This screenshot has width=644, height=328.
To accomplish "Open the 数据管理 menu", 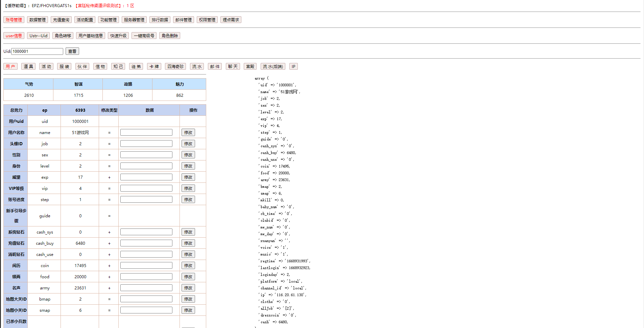I will click(37, 20).
